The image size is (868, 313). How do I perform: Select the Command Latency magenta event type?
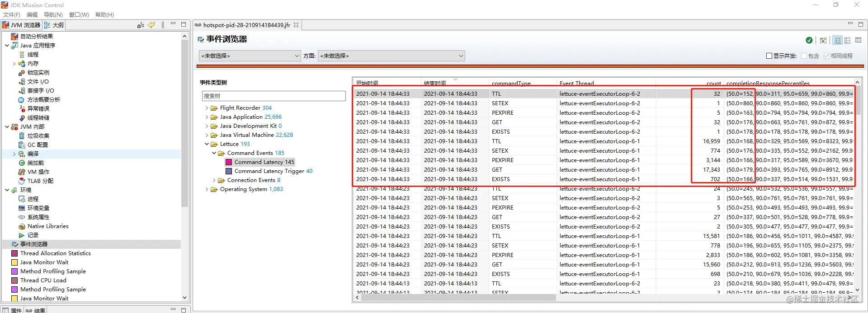point(260,162)
